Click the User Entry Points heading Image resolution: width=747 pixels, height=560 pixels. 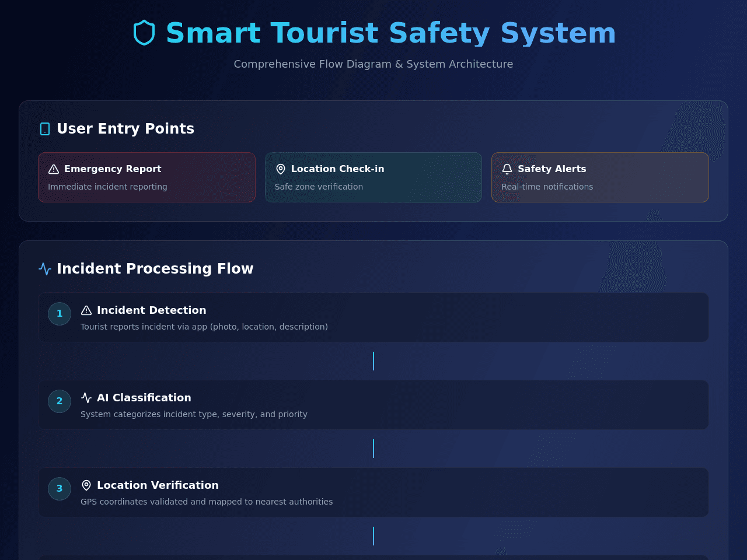click(x=125, y=129)
